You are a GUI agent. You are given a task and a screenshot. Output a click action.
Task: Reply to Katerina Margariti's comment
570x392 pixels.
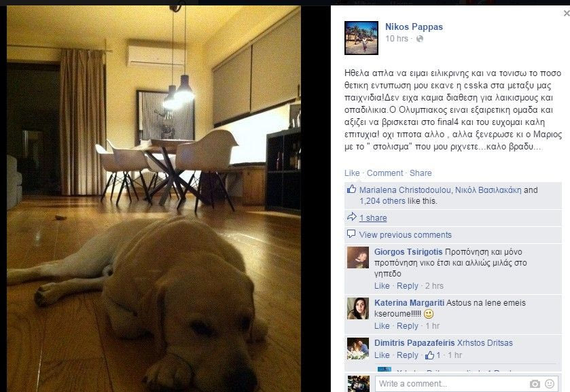coord(408,326)
